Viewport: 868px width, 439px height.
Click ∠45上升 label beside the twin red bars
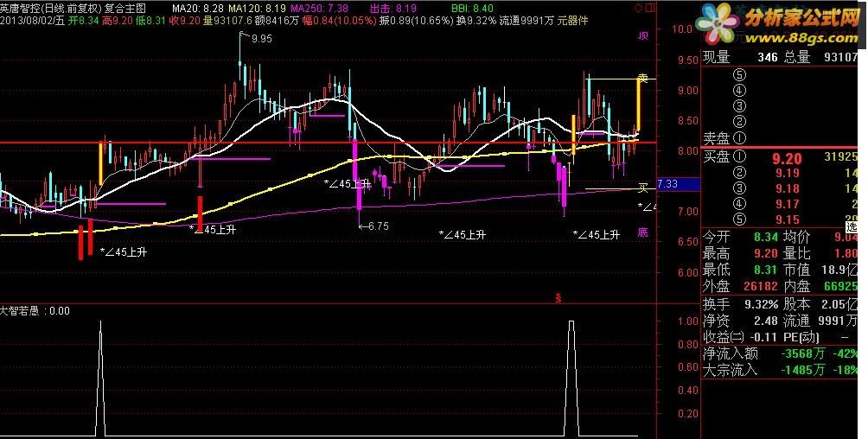(124, 251)
